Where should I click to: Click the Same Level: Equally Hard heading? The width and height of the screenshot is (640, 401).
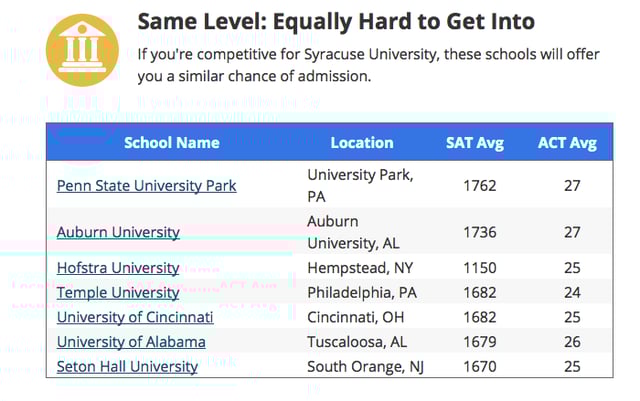pyautogui.click(x=336, y=22)
